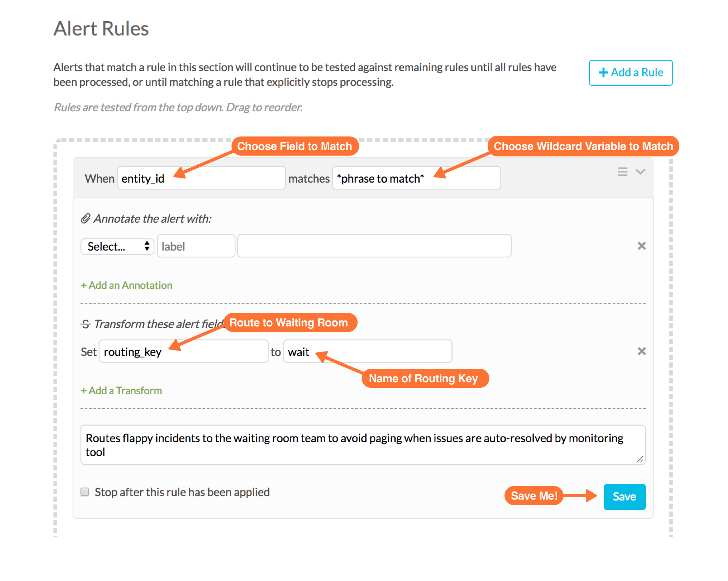Click Add a Transform link
This screenshot has height=581, width=728.
pos(121,391)
